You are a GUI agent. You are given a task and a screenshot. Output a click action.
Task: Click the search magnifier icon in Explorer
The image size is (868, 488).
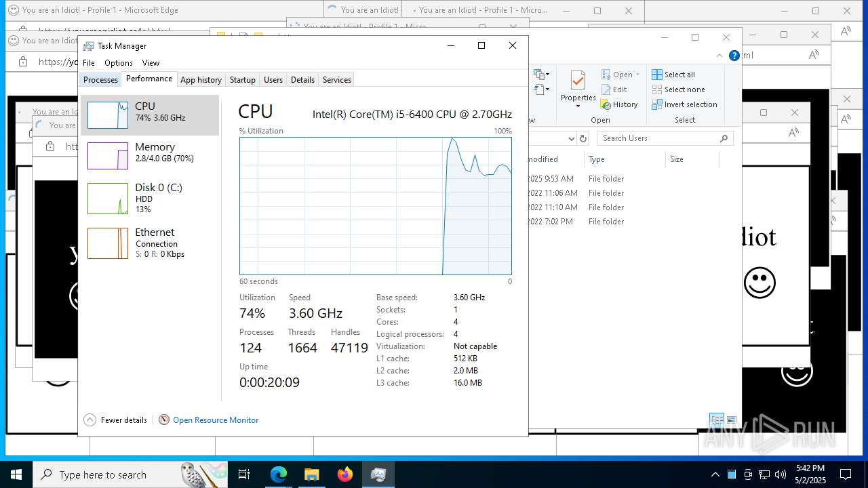724,138
